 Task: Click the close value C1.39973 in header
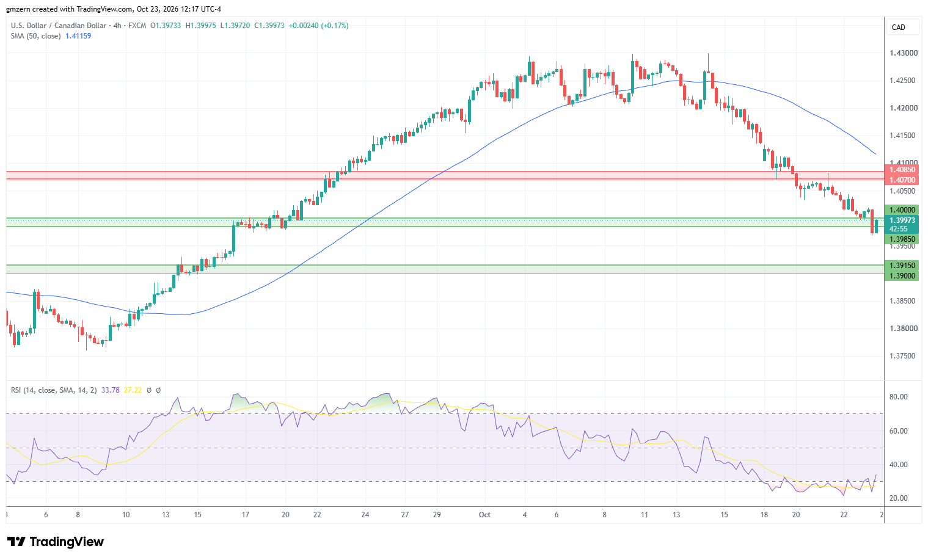[x=269, y=26]
